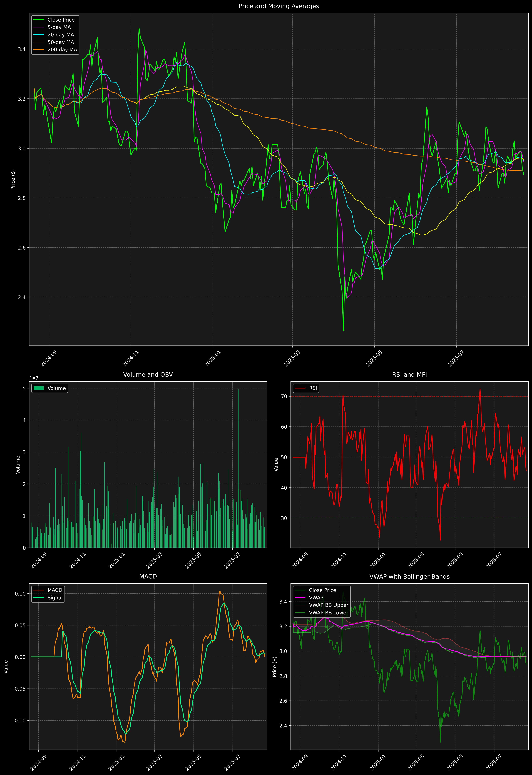Click the 5-day MA legend line

point(39,27)
